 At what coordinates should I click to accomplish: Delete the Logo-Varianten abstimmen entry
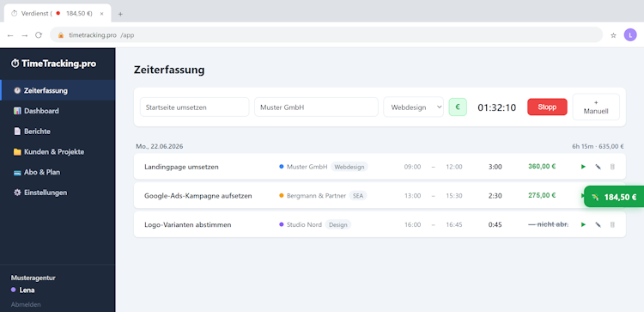(612, 225)
